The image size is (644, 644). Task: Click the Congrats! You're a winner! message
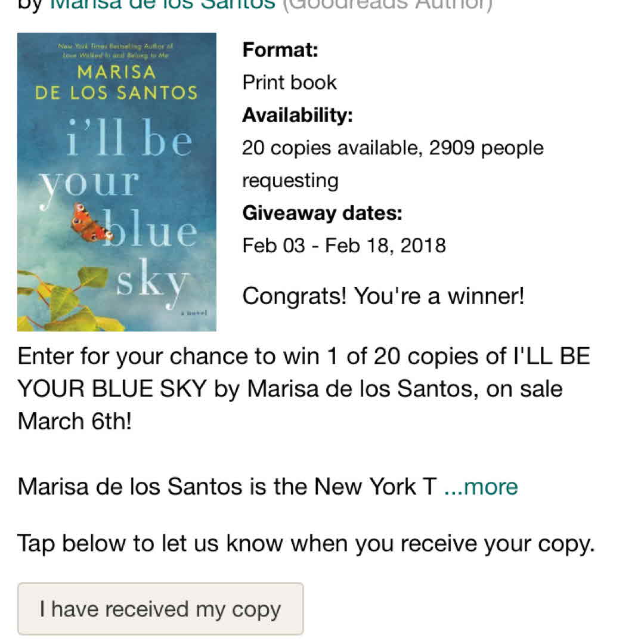point(383,296)
